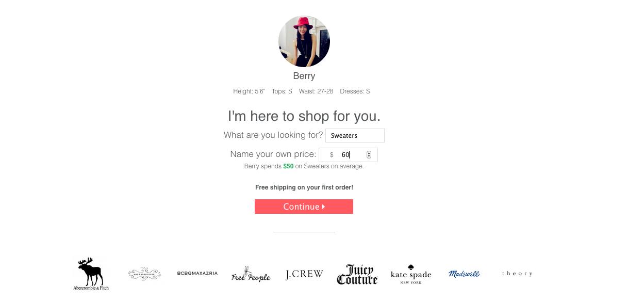Image resolution: width=644 pixels, height=301 pixels.
Task: Click the dollar sign in price field
Action: click(332, 155)
